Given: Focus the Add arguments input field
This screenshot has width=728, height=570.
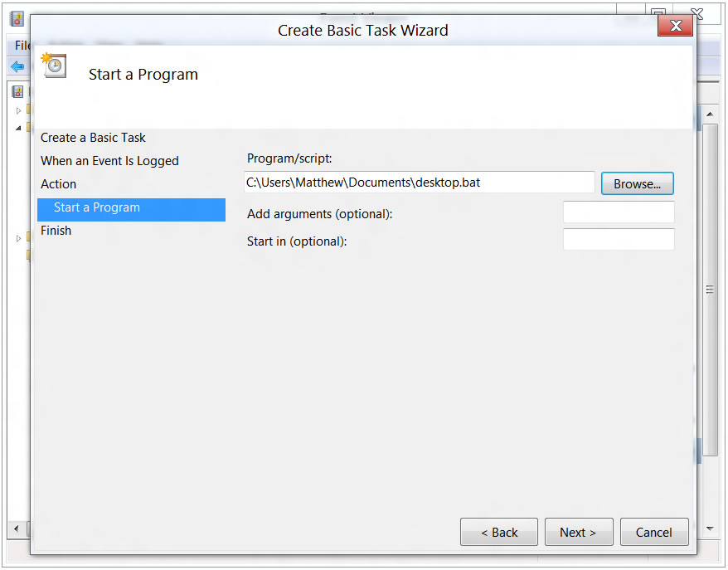Looking at the screenshot, I should [x=619, y=212].
